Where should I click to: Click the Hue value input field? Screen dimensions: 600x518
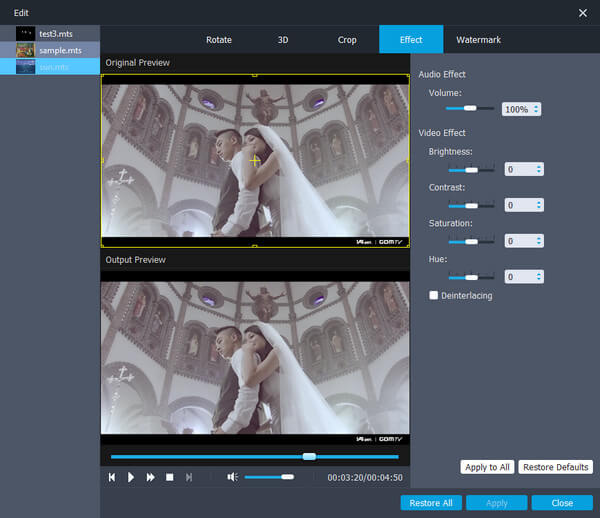point(520,277)
